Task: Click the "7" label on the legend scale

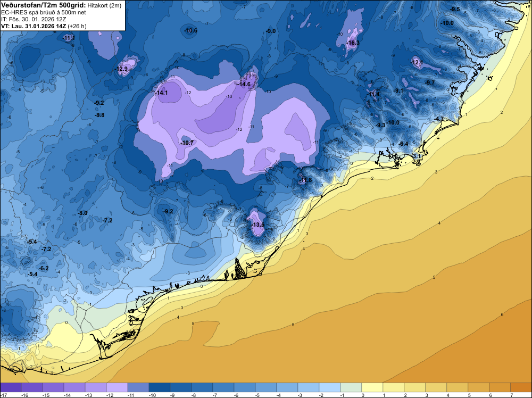Action: click(512, 395)
